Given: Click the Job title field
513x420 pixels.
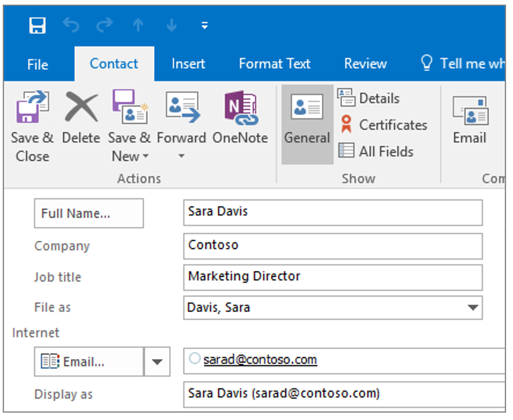Looking at the screenshot, I should [333, 277].
